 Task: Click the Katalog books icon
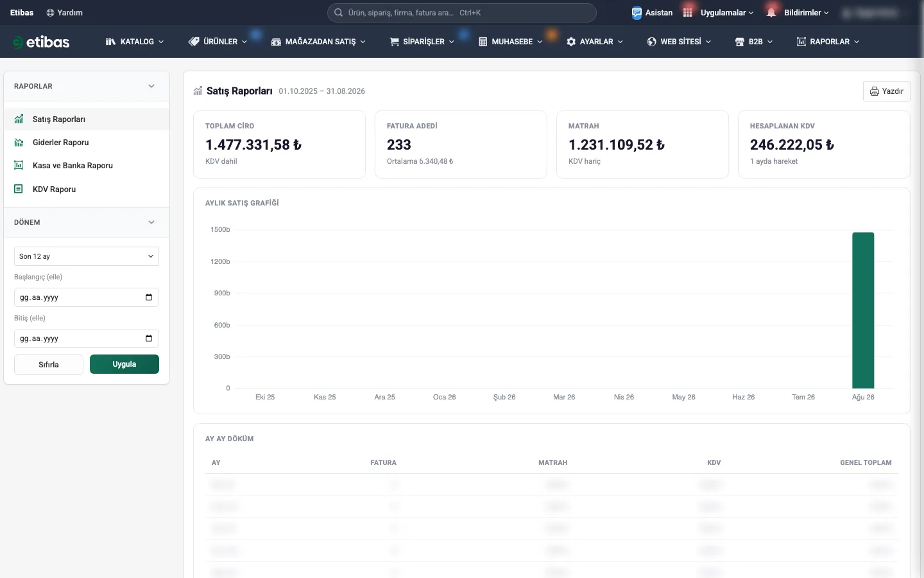pyautogui.click(x=110, y=42)
